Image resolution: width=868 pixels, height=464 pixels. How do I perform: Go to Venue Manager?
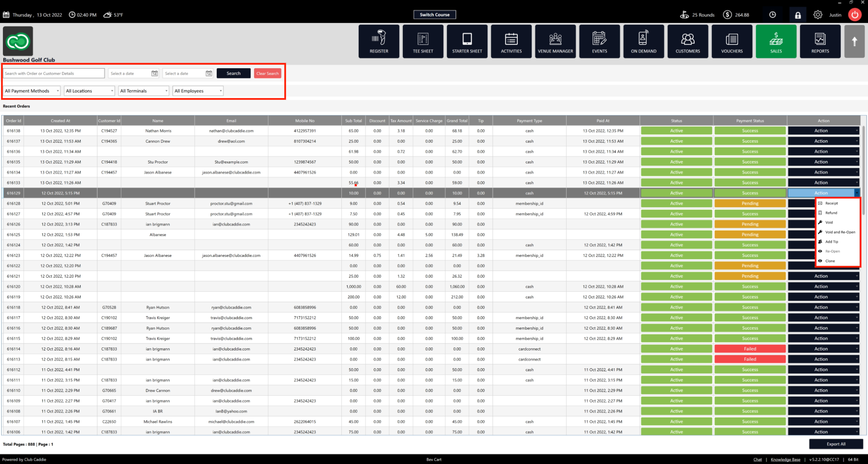[555, 41]
